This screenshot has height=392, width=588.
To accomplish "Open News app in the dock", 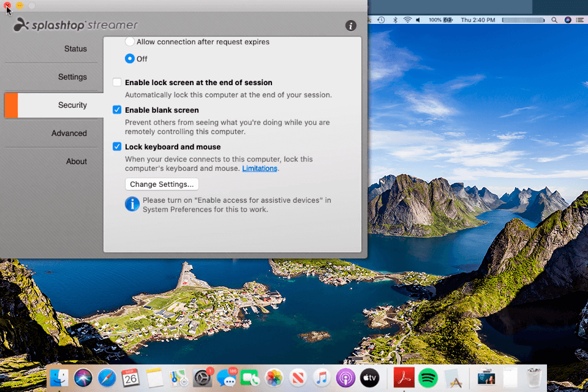I will tap(298, 377).
